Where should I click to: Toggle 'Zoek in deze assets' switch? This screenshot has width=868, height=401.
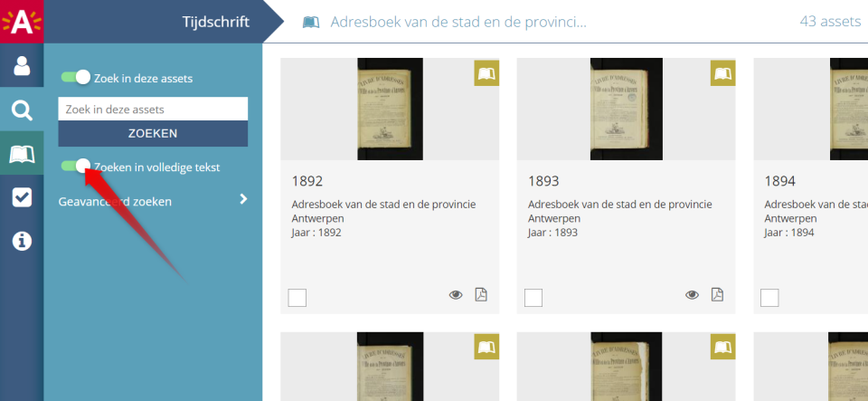(x=75, y=78)
